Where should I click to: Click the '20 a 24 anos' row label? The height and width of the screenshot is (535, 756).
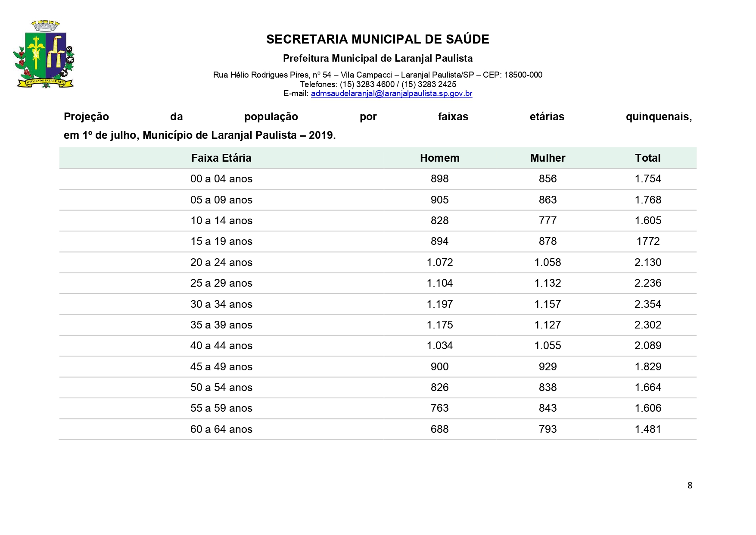coord(221,263)
